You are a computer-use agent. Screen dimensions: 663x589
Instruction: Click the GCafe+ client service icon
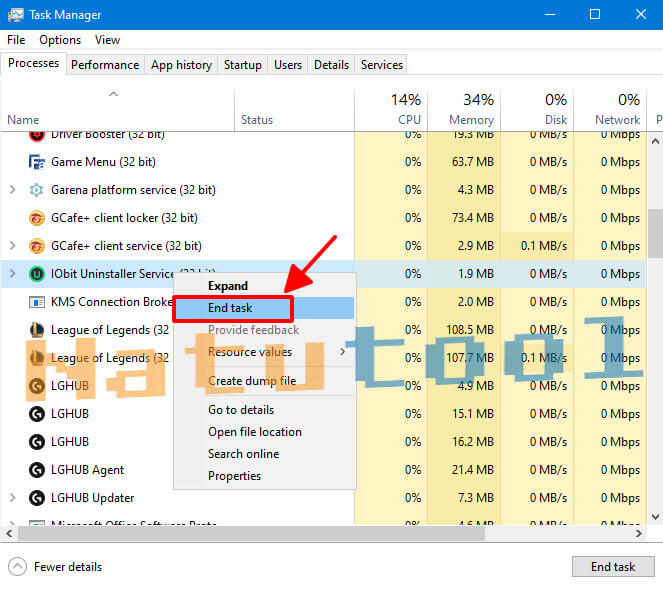tap(37, 246)
